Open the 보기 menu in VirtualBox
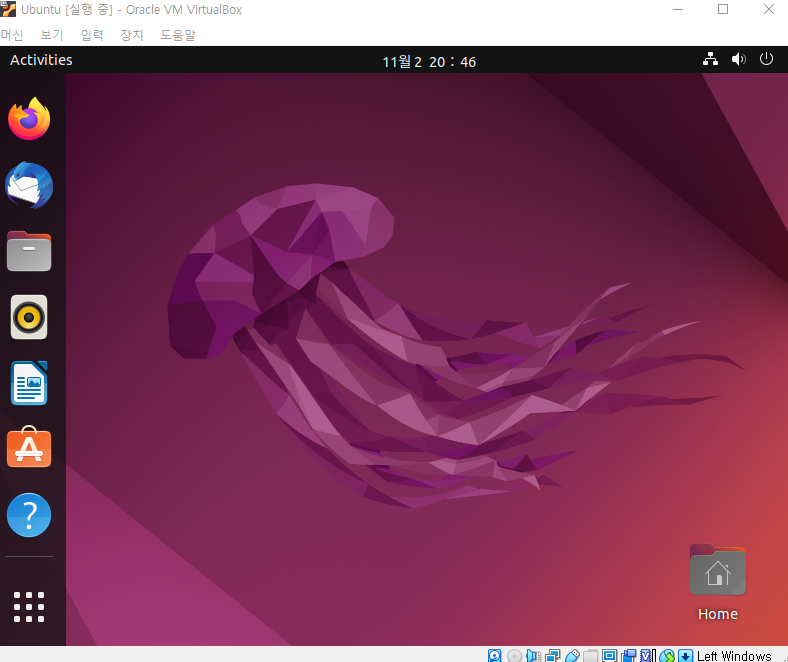The image size is (788, 662). coord(52,35)
